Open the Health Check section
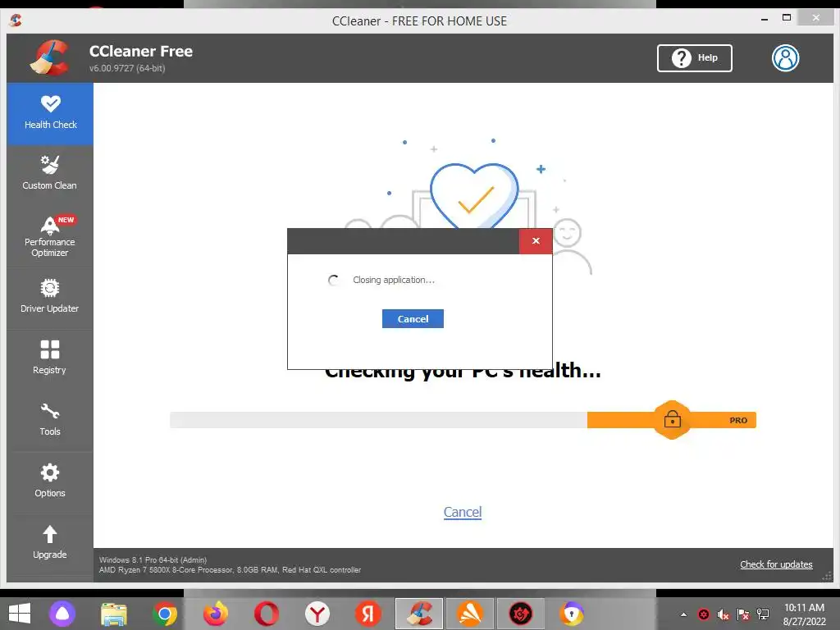840x630 pixels. pos(50,113)
